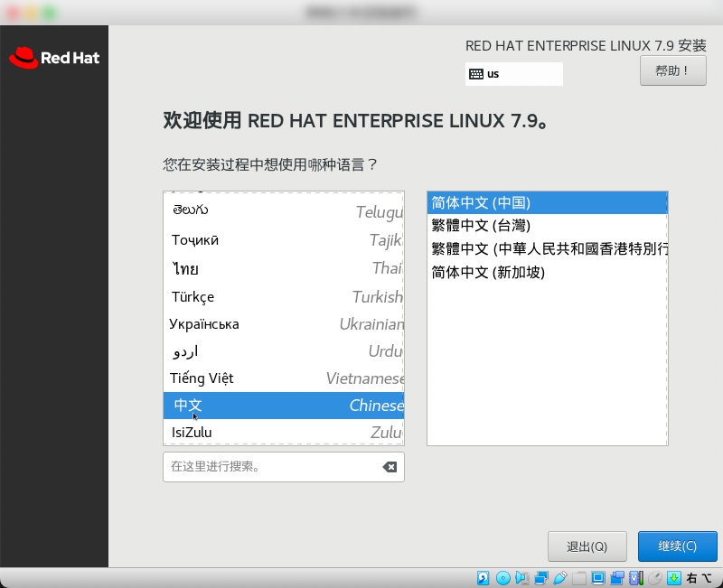Viewport: 723px width, 588px height.
Task: Open VirtualBox recording status icon
Action: tap(617, 578)
